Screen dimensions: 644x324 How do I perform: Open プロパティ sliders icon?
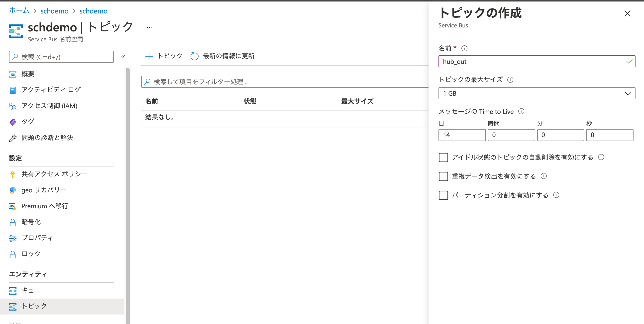tap(13, 238)
